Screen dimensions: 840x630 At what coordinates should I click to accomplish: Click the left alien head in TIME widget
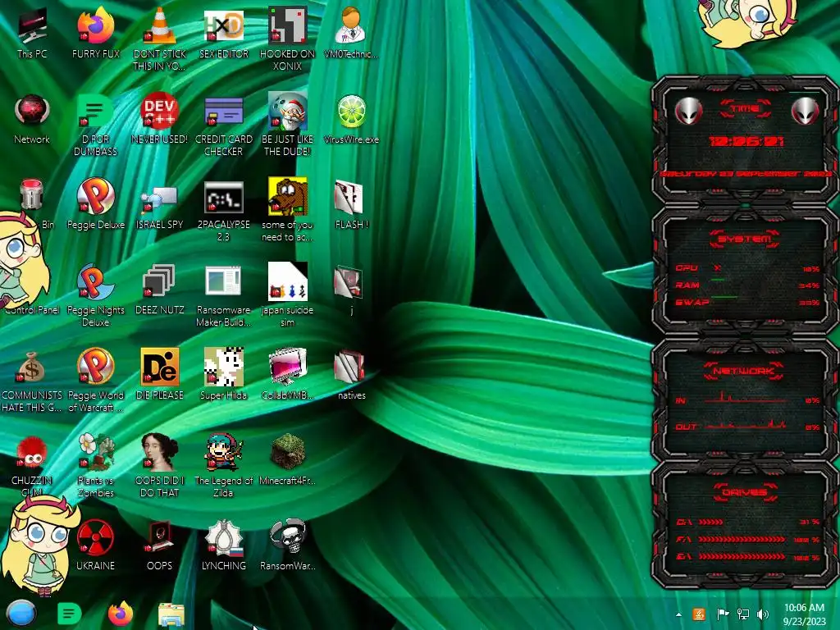[x=689, y=111]
